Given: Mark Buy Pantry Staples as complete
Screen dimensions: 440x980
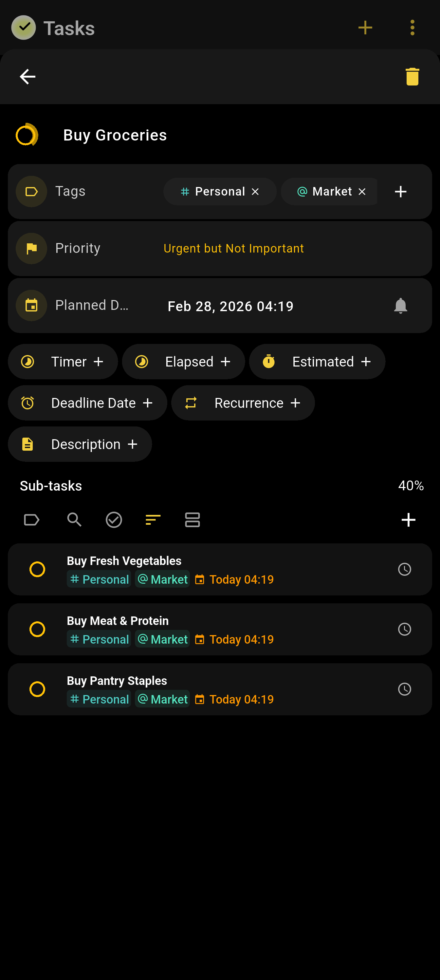Looking at the screenshot, I should click(37, 689).
